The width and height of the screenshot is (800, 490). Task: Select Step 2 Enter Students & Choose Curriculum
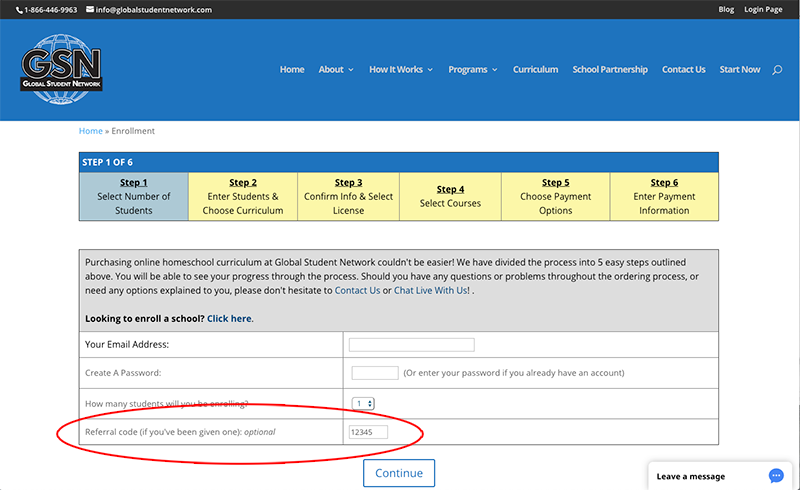pyautogui.click(x=243, y=197)
